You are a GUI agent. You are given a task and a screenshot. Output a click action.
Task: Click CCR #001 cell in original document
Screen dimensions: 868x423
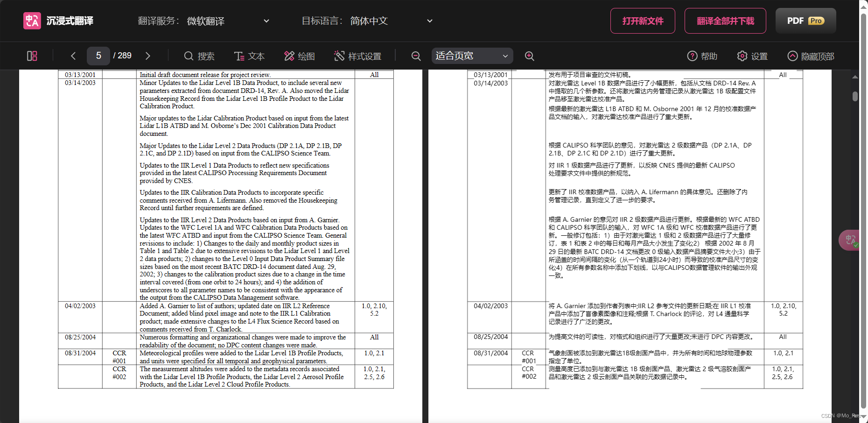click(x=119, y=357)
